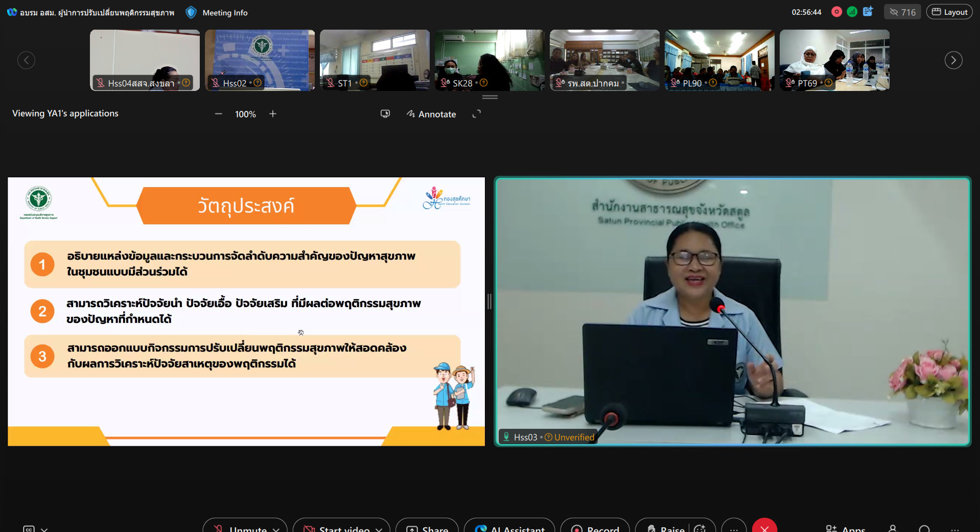Unmute the microphone
Screen dimensions: 980x532
240,528
